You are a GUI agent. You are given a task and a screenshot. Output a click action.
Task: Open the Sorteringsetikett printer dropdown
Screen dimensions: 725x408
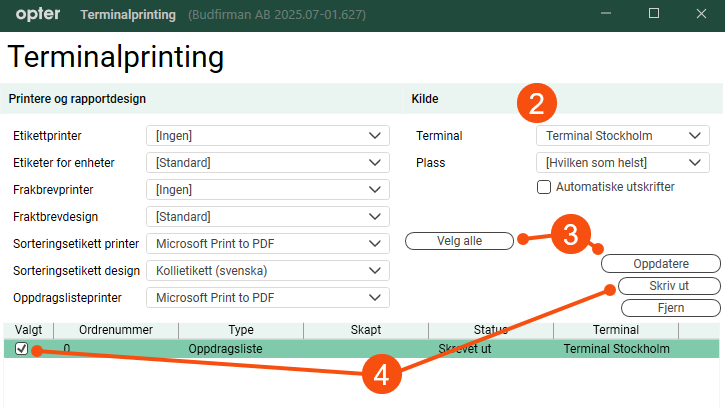[267, 243]
